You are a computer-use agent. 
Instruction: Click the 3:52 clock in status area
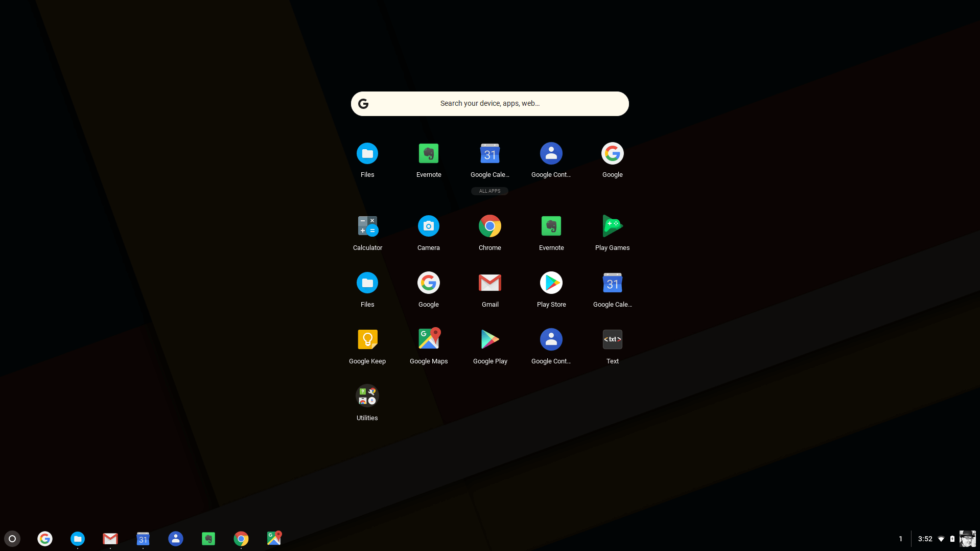925,539
